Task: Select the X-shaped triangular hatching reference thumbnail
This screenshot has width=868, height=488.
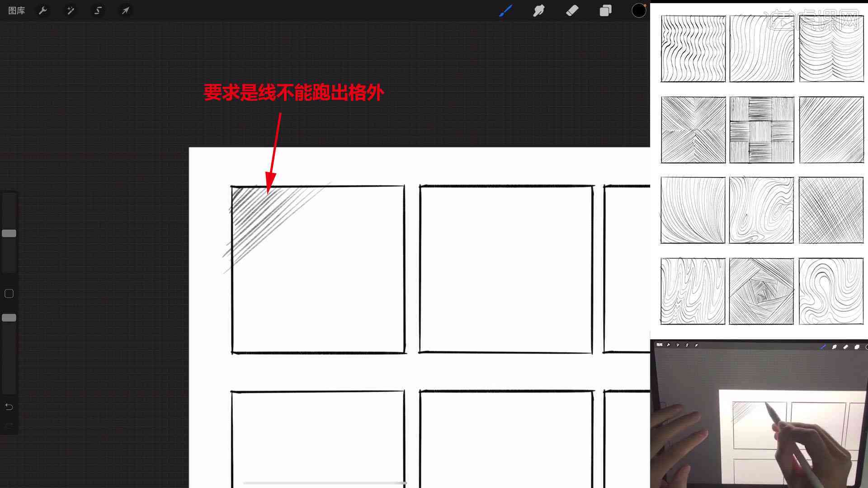Action: 693,130
